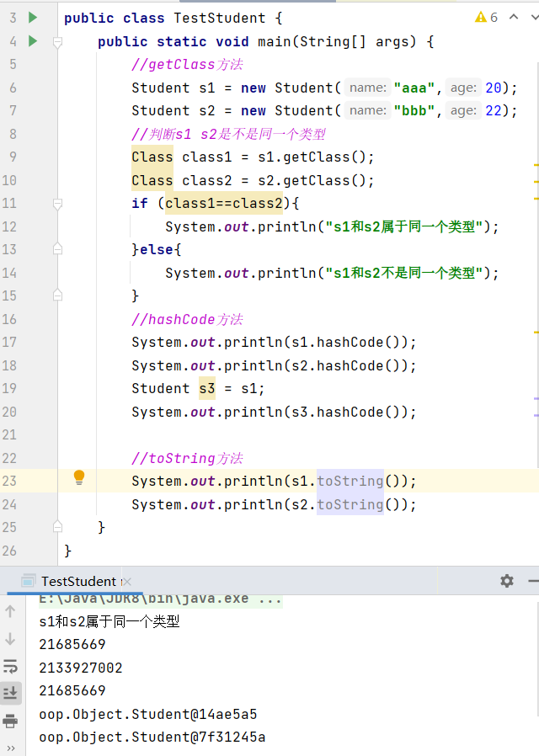Click string "s1和s2属于同一个类型" on line 12
Screen dimensions: 539x756
(x=404, y=226)
